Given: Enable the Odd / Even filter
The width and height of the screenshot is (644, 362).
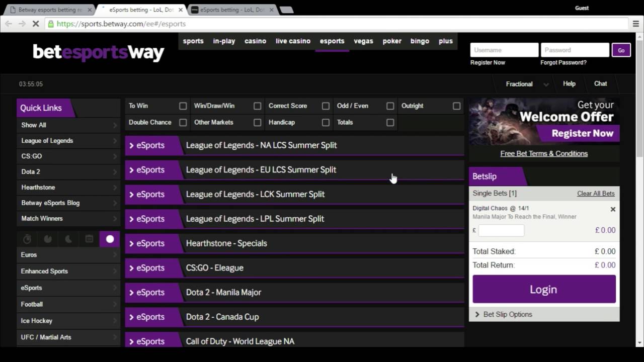Looking at the screenshot, I should (390, 106).
